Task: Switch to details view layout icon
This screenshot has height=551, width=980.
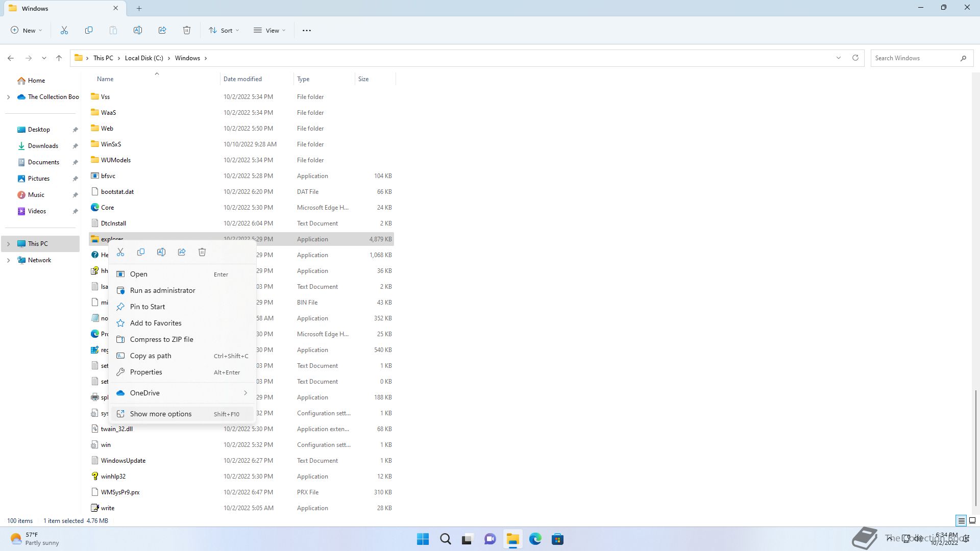Action: pos(961,521)
